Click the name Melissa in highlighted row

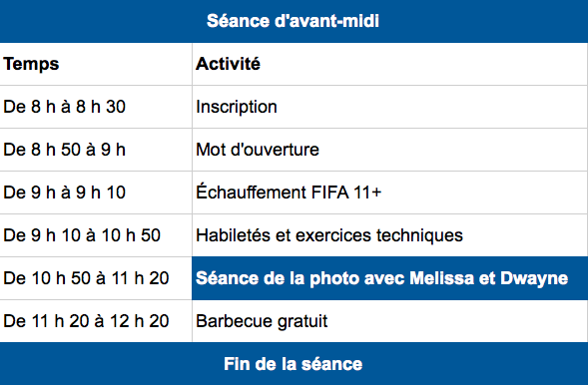point(442,278)
